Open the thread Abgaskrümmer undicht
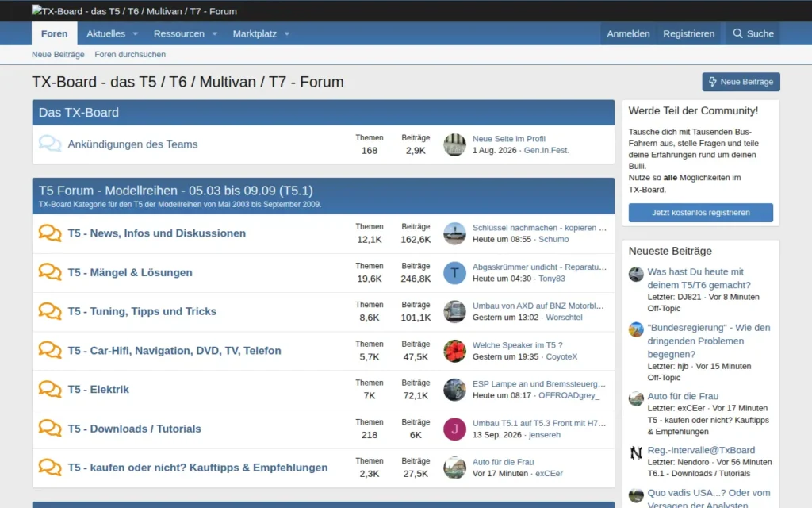812x508 pixels. pyautogui.click(x=539, y=267)
